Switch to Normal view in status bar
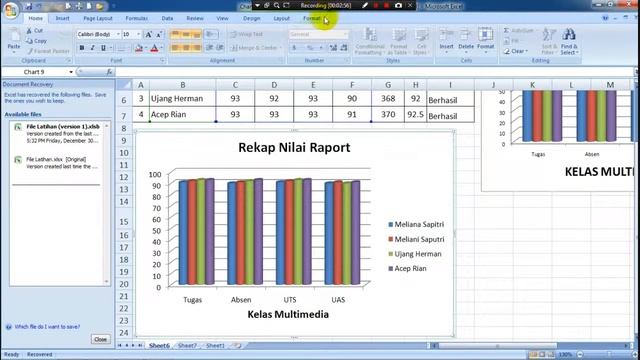The height and width of the screenshot is (360, 640). pyautogui.click(x=533, y=355)
